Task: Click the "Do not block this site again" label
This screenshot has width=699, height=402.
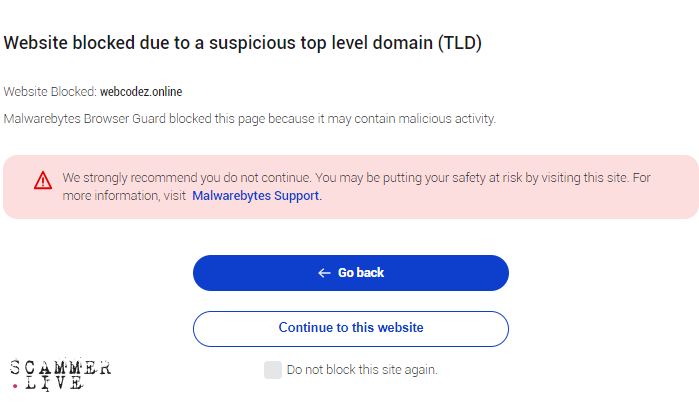Action: (x=362, y=370)
